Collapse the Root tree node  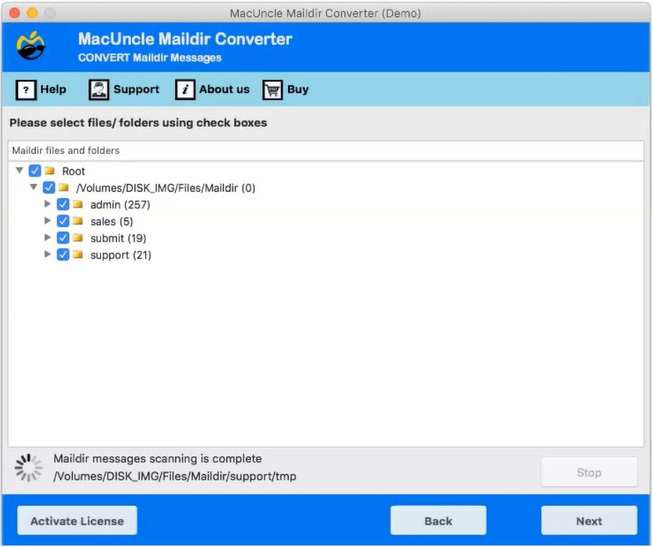click(x=19, y=170)
